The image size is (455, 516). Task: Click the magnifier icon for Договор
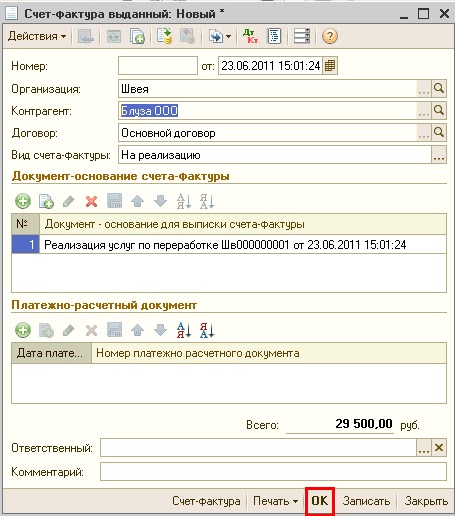(439, 133)
